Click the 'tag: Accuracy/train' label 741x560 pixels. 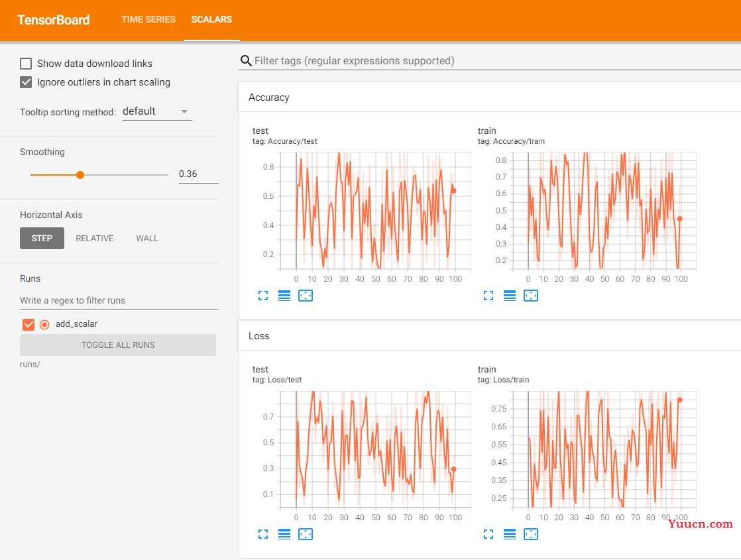click(x=511, y=141)
